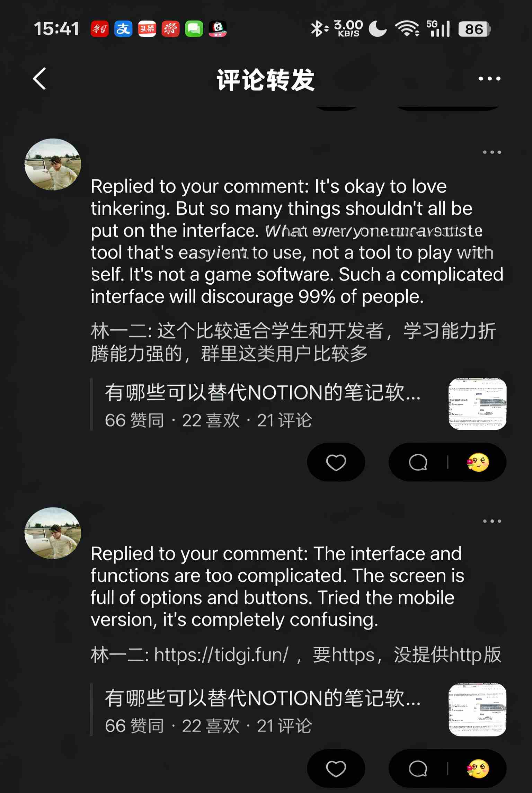Like the second reply with the heart
532x793 pixels.
[x=336, y=769]
